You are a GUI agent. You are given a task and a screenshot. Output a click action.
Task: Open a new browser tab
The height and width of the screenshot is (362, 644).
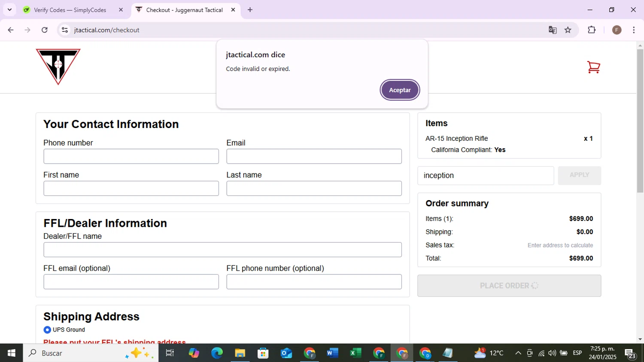(250, 10)
